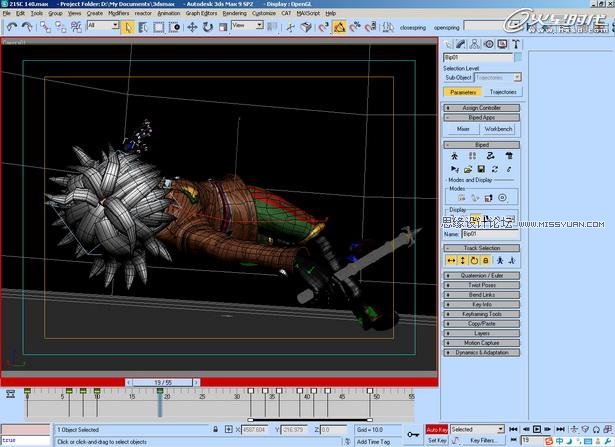
Task: Open the Animation menu
Action: [169, 13]
